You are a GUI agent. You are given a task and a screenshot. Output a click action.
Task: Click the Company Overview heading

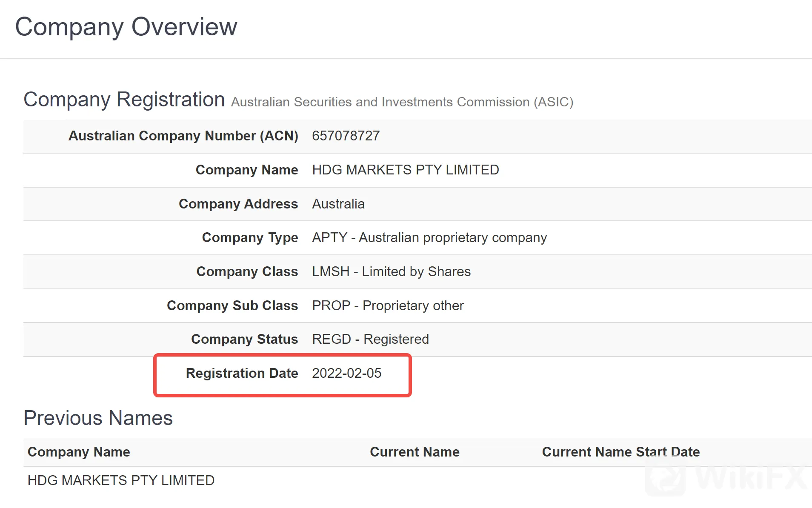(x=126, y=27)
